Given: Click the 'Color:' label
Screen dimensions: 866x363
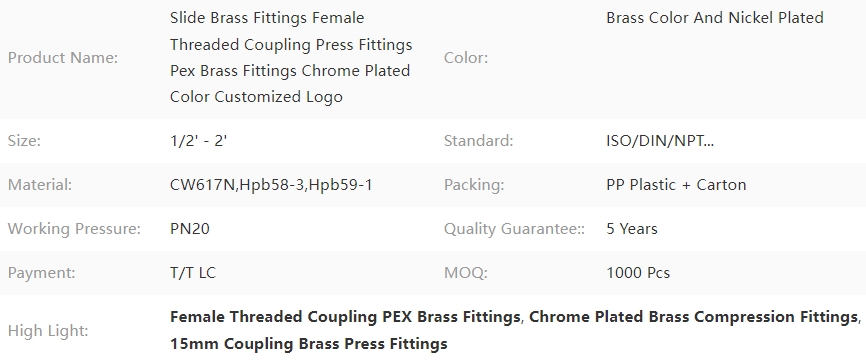Looking at the screenshot, I should point(466,57).
